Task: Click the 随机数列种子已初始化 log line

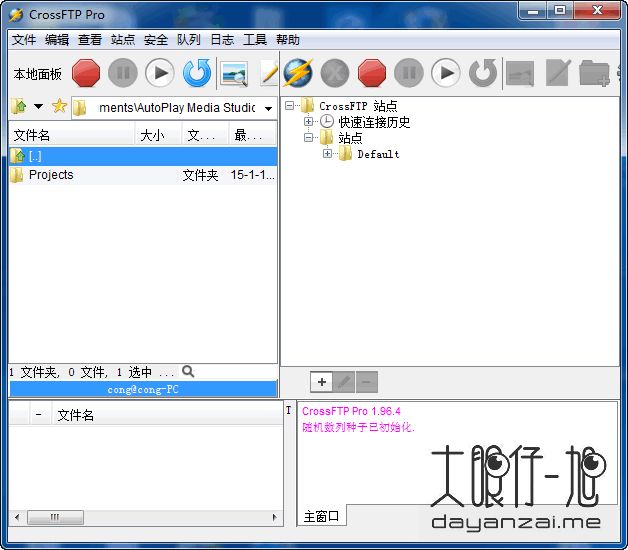Action: point(358,427)
